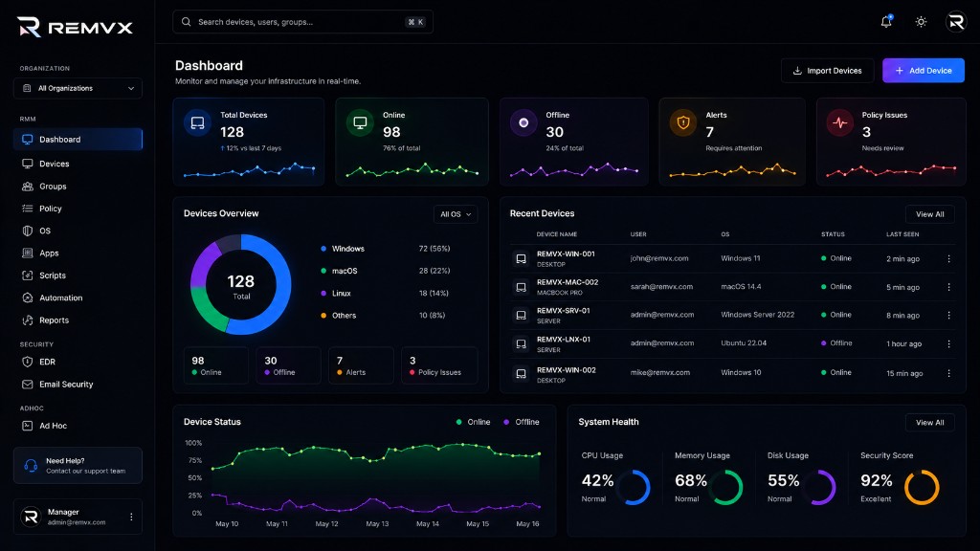This screenshot has height=551, width=980.
Task: Click the 128 Total donut chart
Action: [240, 285]
